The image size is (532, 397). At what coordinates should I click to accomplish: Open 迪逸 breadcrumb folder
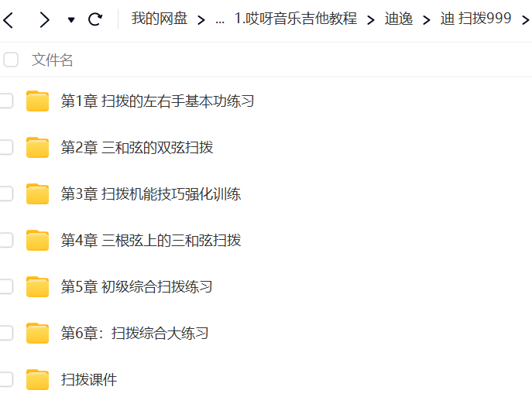pos(399,19)
